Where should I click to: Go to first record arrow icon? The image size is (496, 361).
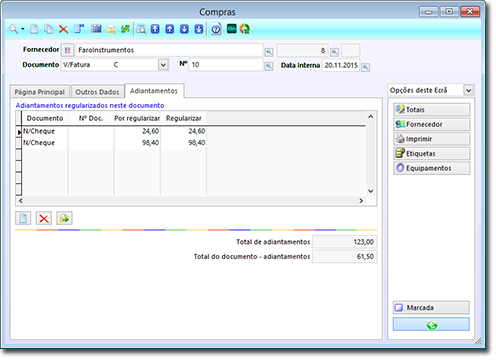click(155, 29)
